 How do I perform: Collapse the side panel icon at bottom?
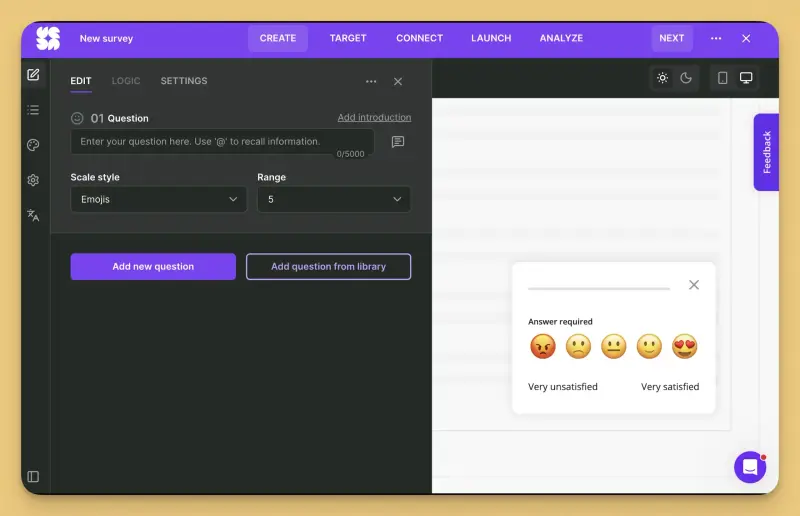(33, 477)
